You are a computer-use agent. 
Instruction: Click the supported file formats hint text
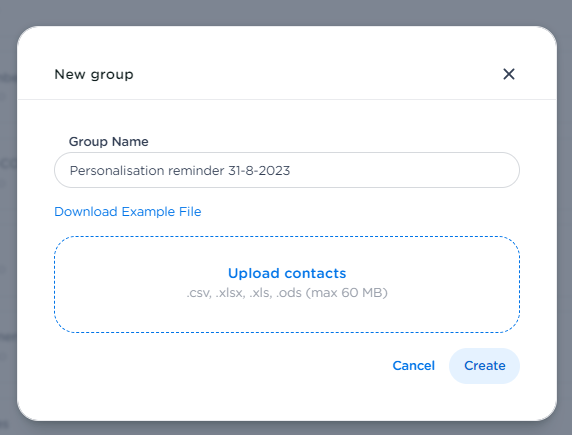pos(287,293)
